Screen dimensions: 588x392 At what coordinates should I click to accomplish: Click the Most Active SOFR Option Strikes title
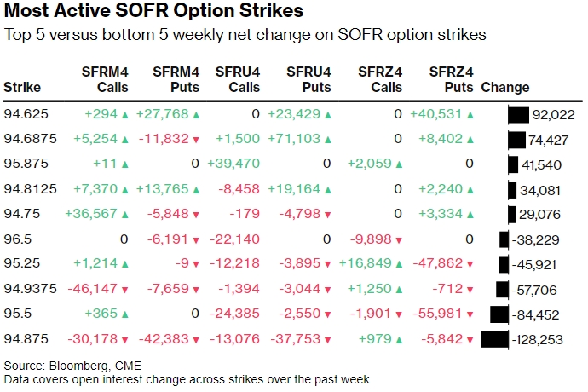(153, 13)
